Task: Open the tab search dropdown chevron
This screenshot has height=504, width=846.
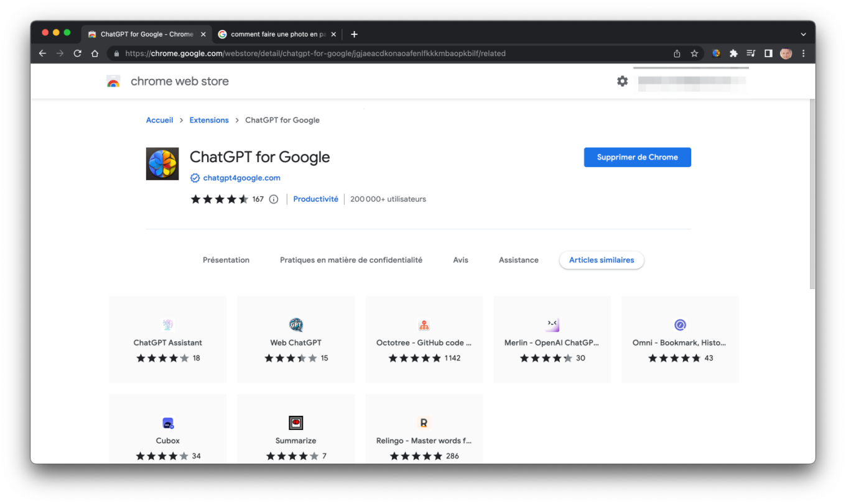Action: (x=803, y=34)
